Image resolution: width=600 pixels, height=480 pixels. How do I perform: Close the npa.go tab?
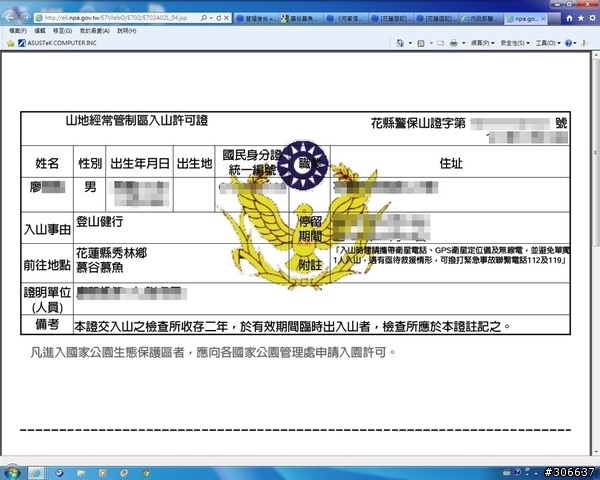[543, 18]
